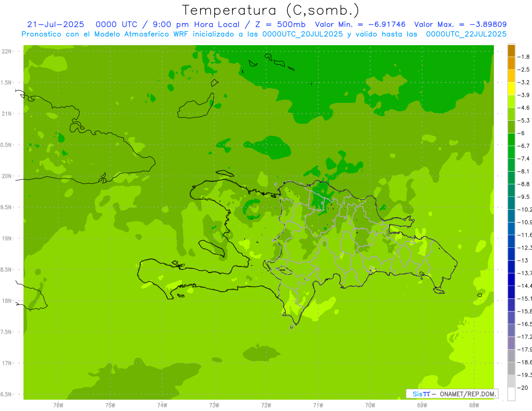Click the '-6' colorbar value

click(x=522, y=133)
